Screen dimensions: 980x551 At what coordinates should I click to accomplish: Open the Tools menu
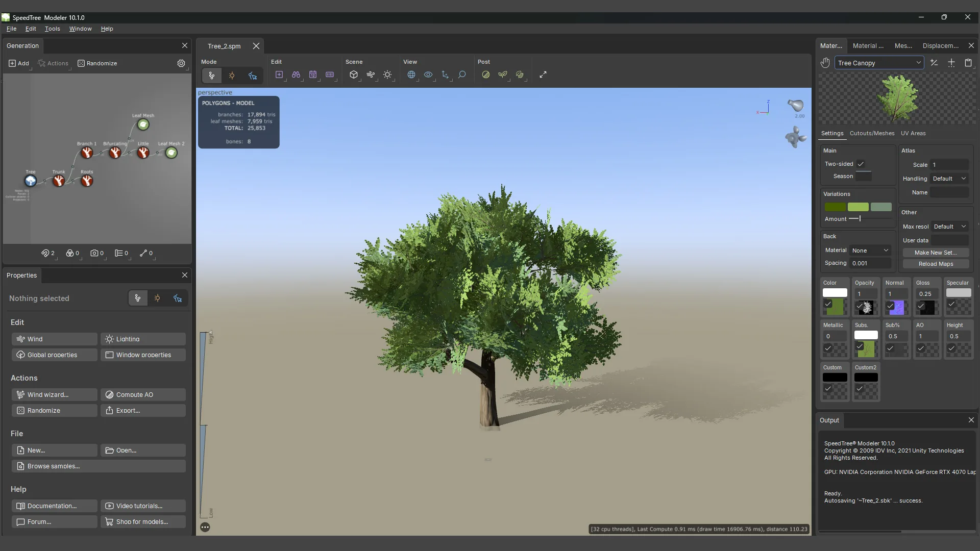click(52, 29)
